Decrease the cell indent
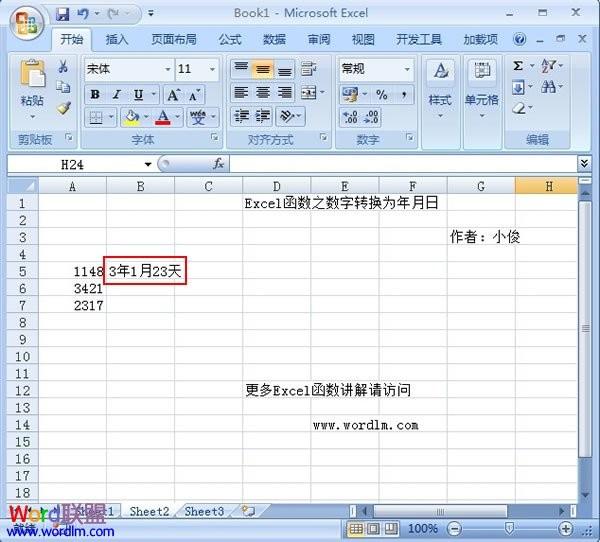The image size is (600, 542). coord(241,116)
